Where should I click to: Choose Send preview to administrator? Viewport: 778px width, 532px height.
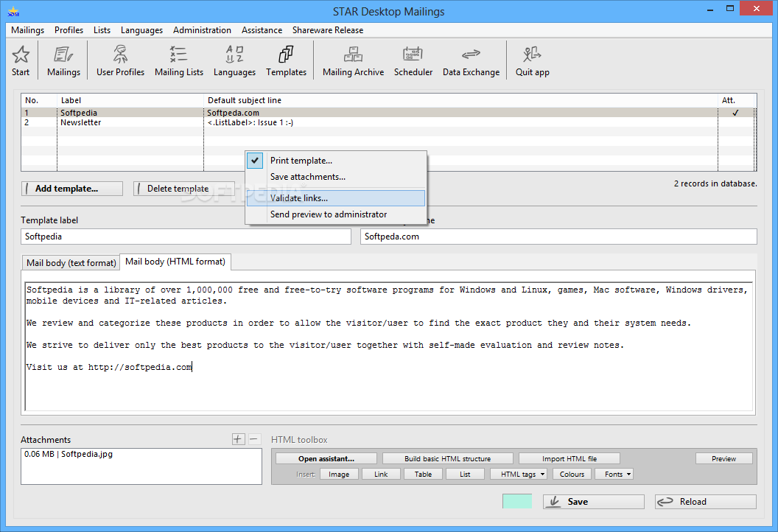click(336, 214)
